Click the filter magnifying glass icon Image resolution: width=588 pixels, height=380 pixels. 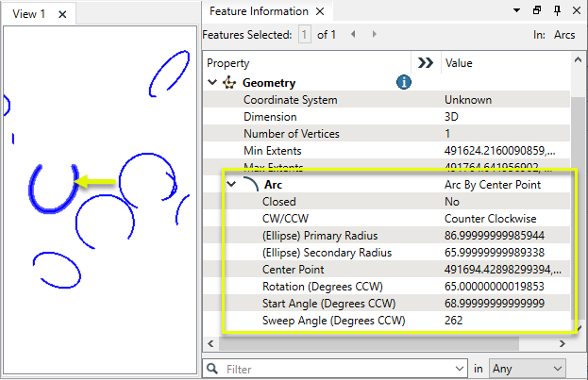(x=215, y=368)
